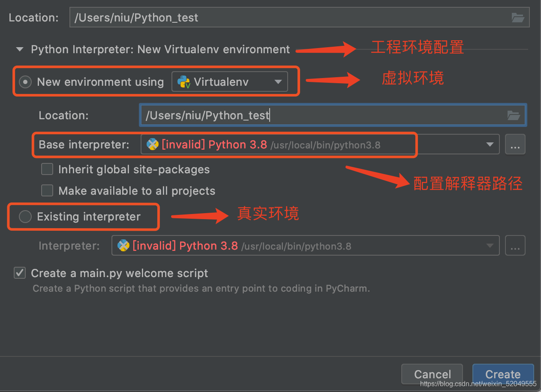Click Python icon in Base interpreter field
The height and width of the screenshot is (392, 541).
[x=152, y=145]
